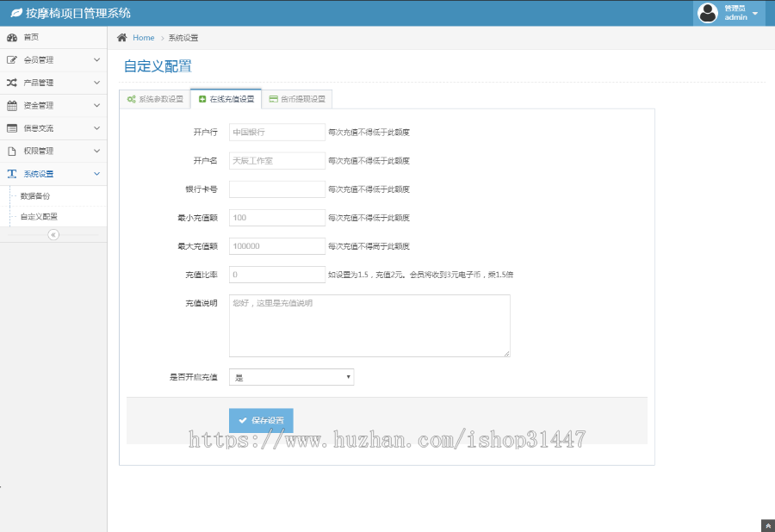Click the 信息交流 list icon
Viewport: 775px width, 532px height.
tap(12, 128)
